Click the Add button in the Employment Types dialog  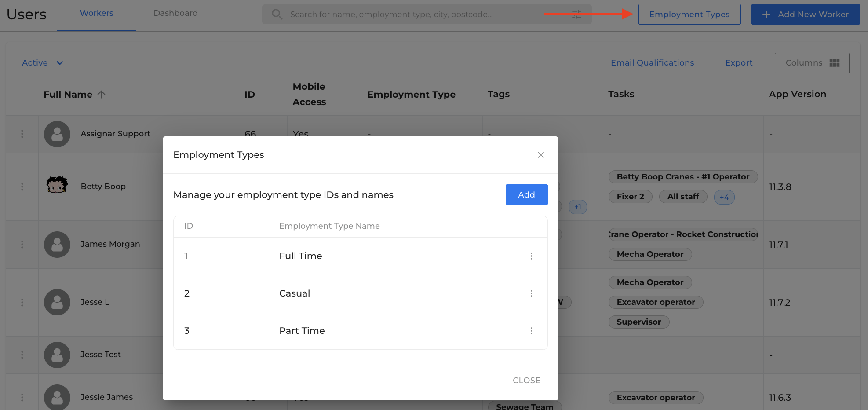[x=526, y=194]
